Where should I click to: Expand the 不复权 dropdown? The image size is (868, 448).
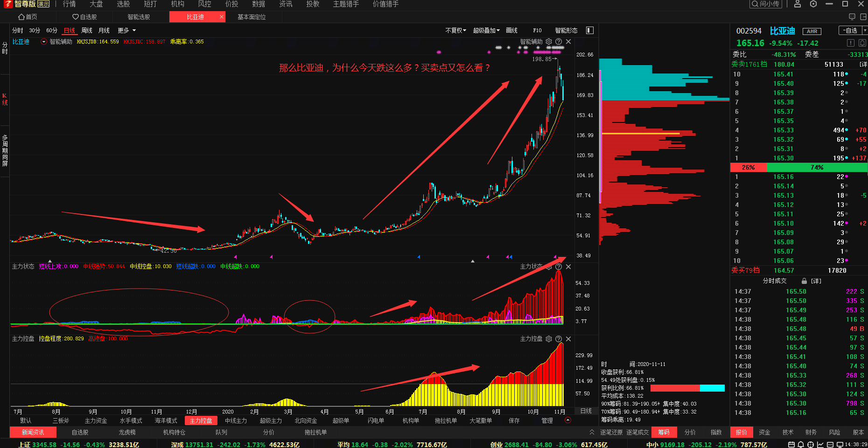(456, 30)
